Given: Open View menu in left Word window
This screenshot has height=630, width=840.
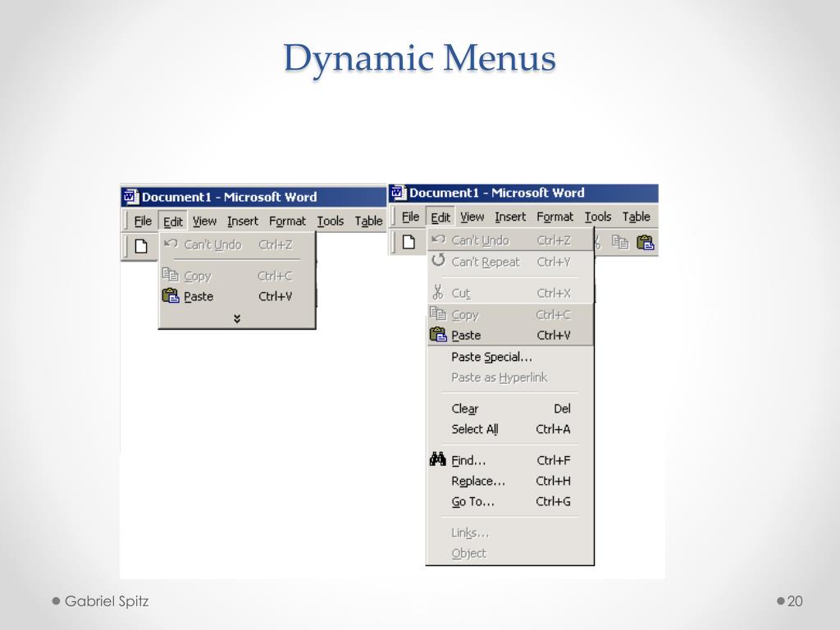Looking at the screenshot, I should [204, 221].
